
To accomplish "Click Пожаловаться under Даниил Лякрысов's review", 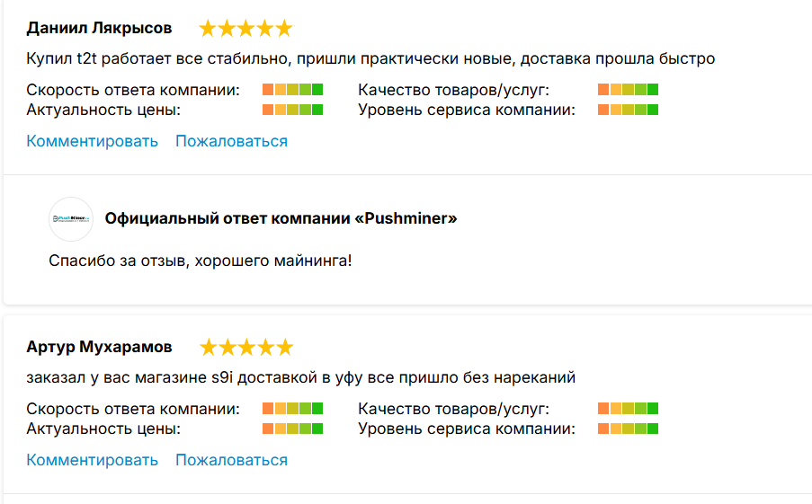I will point(231,141).
